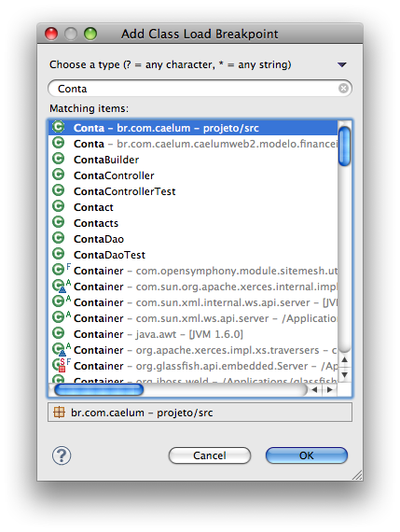Click the class icon beside ContaBuilder
The height and width of the screenshot is (532, 400).
coord(59,159)
